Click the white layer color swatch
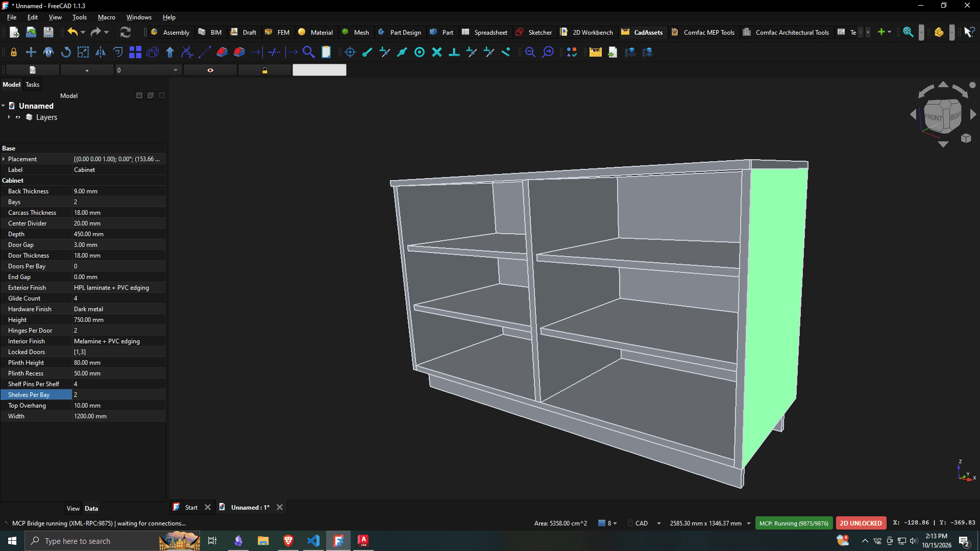Viewport: 980px width, 551px height. tap(320, 70)
